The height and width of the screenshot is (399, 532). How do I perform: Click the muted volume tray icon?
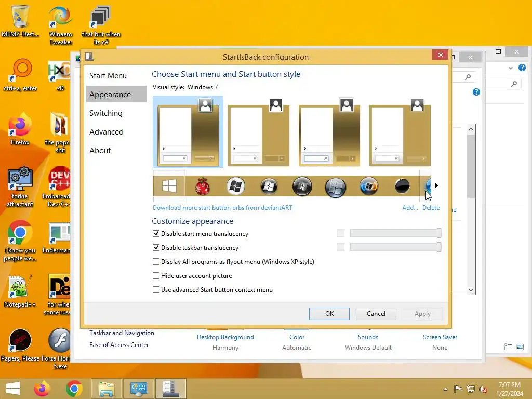click(x=483, y=389)
